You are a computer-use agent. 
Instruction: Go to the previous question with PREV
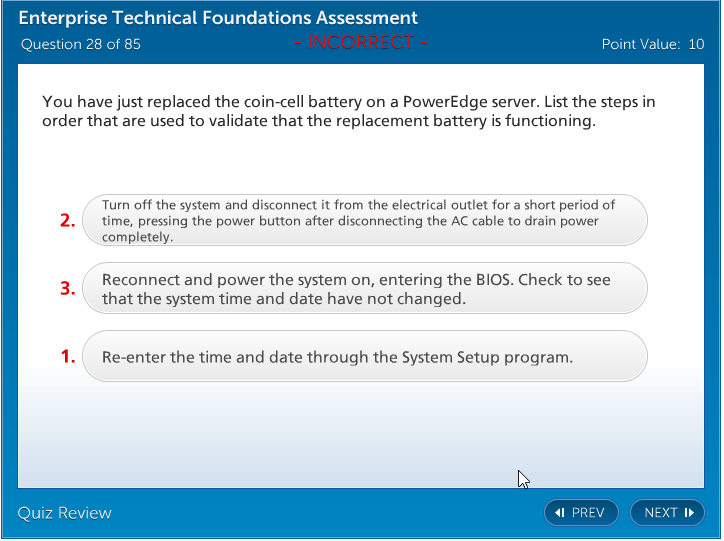[x=582, y=513]
